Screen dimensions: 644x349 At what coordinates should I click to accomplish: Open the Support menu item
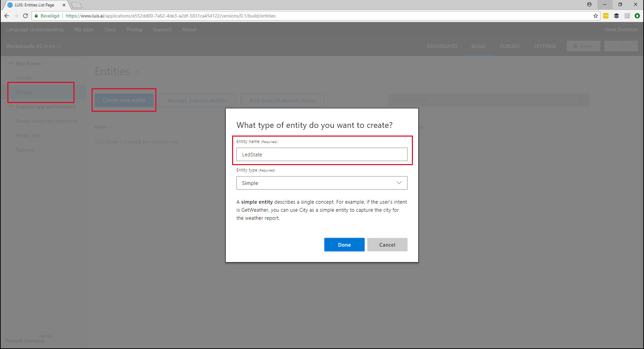coord(162,30)
